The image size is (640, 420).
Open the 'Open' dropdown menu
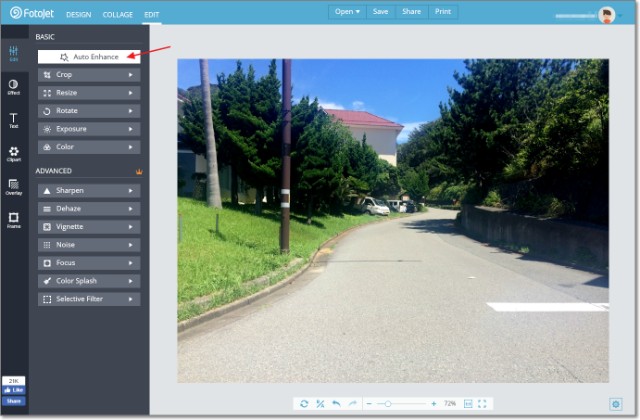[x=347, y=12]
